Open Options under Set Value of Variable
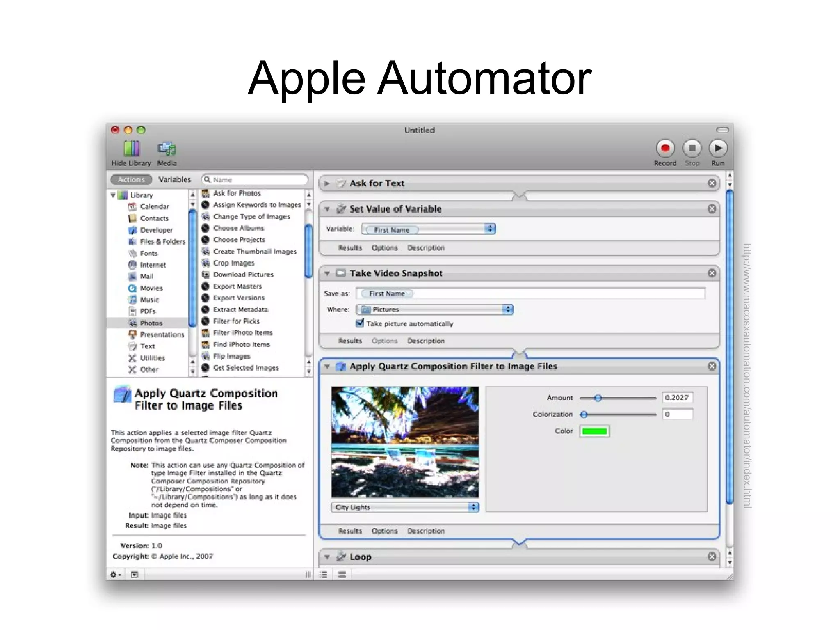840x630 pixels. click(x=385, y=248)
